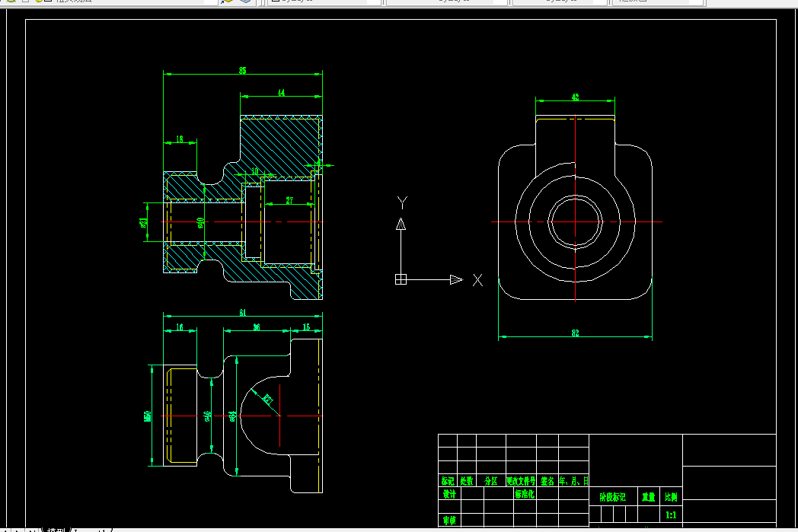Pick the ø21 diameter dimension
Screen dimensions: 798x532
(144, 222)
